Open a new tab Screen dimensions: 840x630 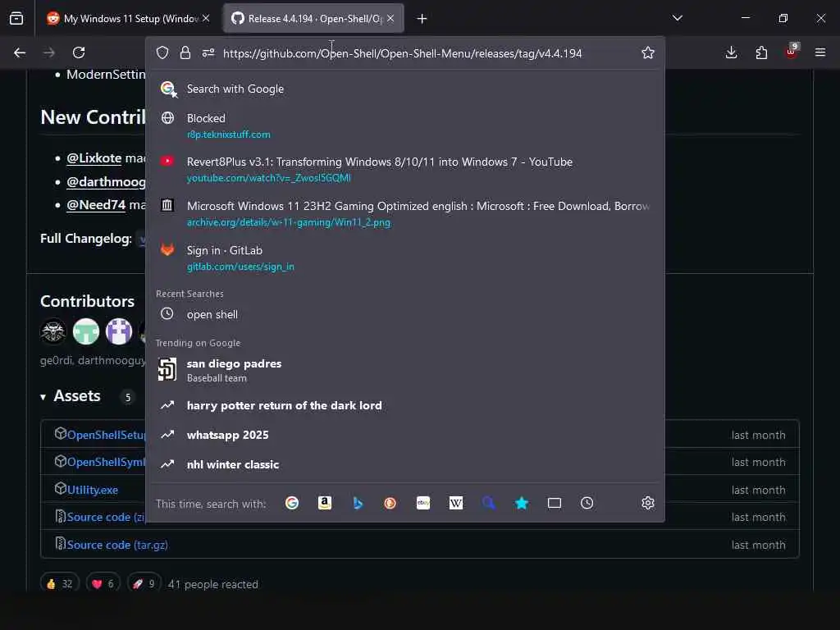[x=422, y=19]
